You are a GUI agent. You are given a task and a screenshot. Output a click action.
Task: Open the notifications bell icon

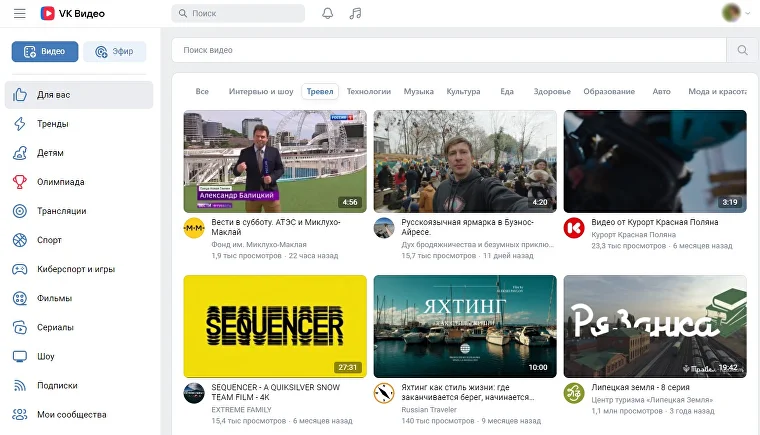pyautogui.click(x=328, y=13)
